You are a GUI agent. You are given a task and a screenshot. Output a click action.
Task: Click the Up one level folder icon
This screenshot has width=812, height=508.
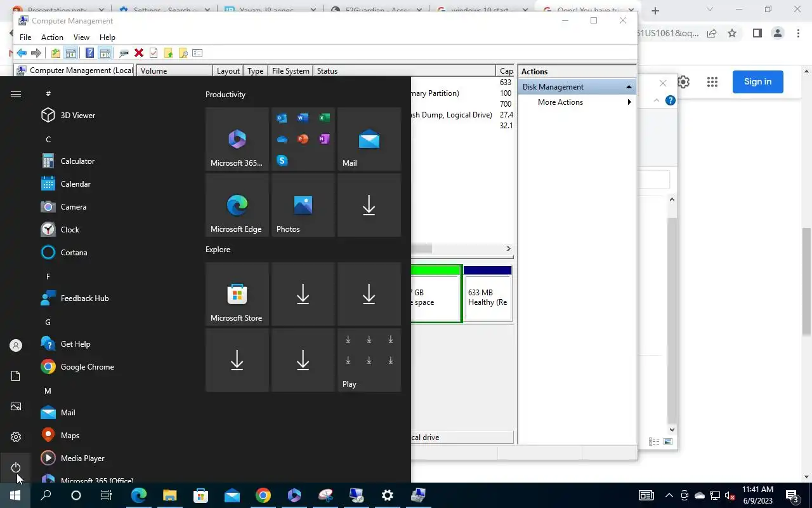tap(56, 53)
